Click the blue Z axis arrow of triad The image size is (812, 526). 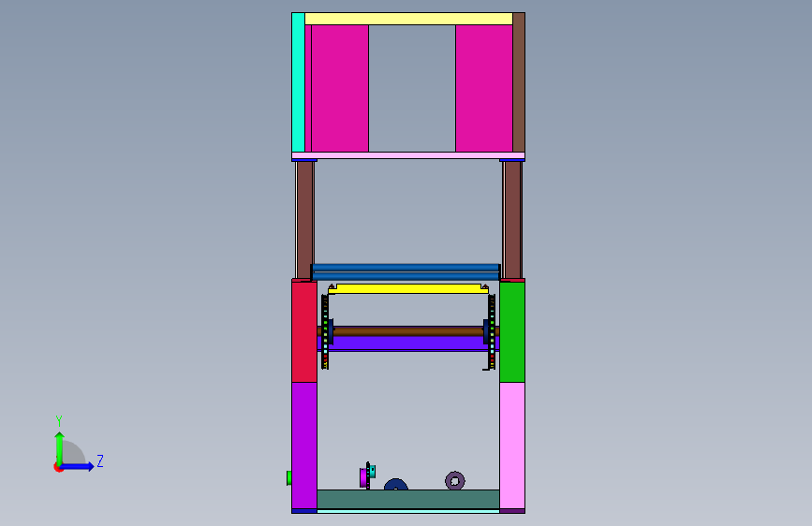click(x=79, y=466)
